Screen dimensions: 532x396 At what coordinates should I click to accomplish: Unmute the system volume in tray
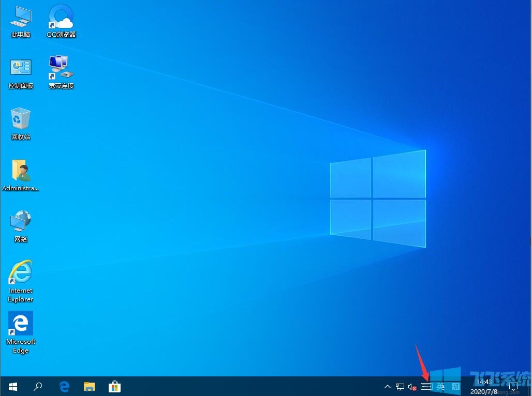(x=412, y=387)
